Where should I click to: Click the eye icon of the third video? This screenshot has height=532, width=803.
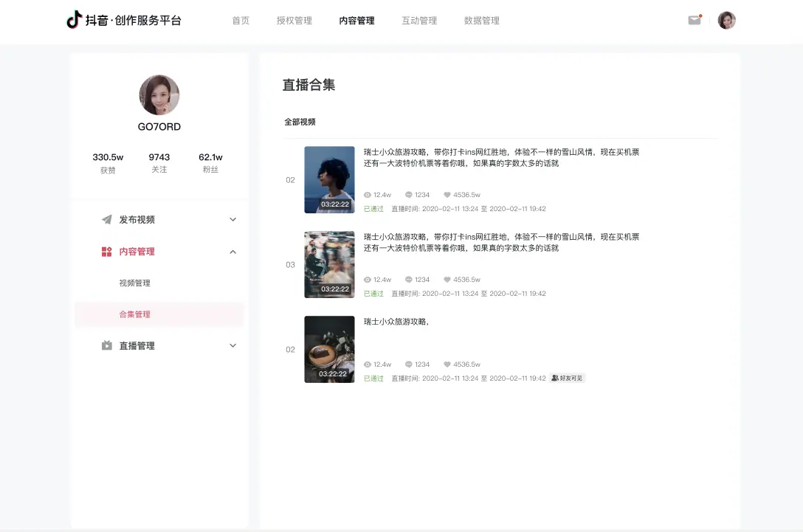(x=368, y=365)
